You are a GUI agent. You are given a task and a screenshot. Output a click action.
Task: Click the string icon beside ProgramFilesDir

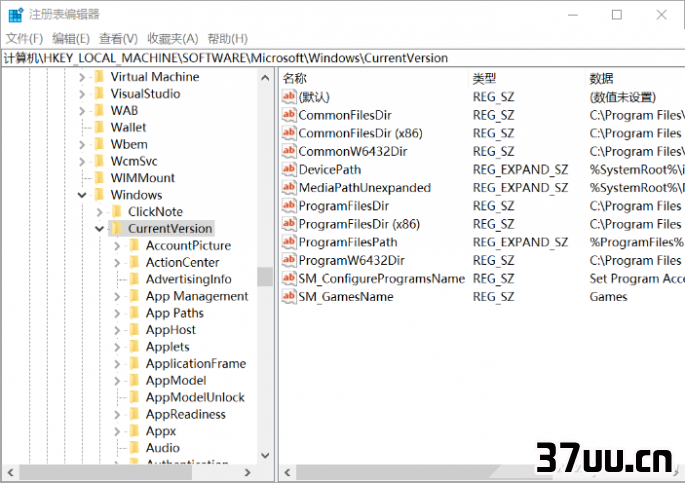coord(289,206)
